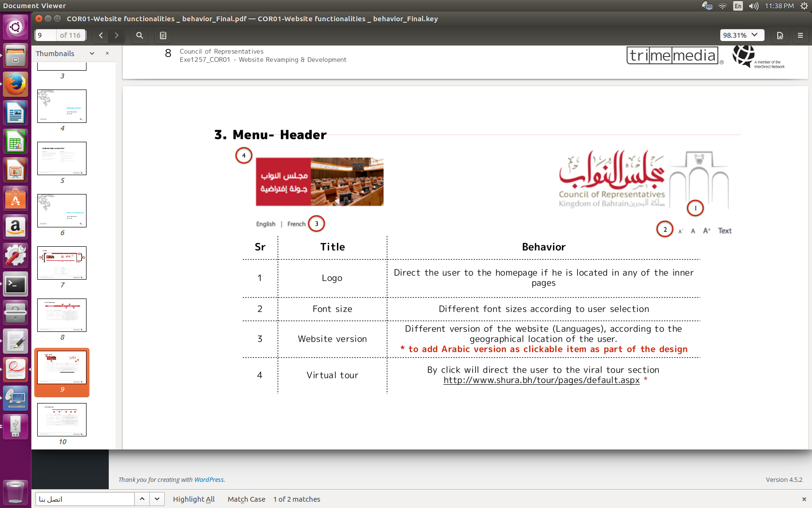Select the page 8 thumbnail
The image size is (812, 508).
(62, 315)
